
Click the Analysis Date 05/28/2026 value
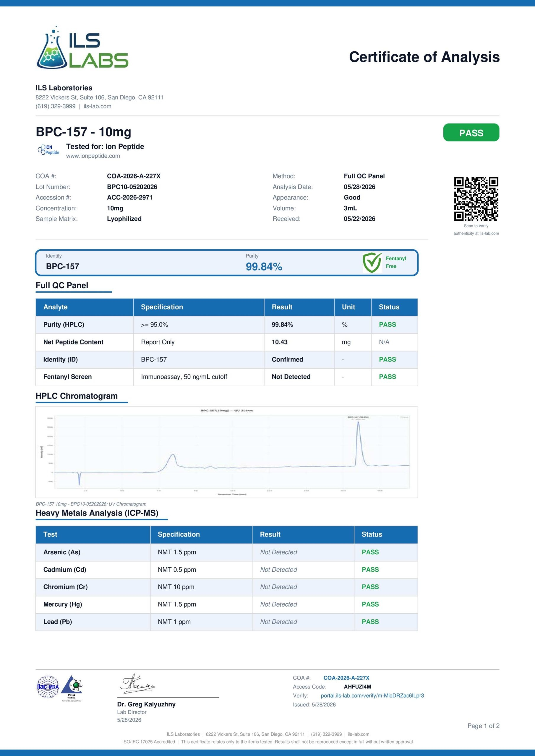[359, 187]
